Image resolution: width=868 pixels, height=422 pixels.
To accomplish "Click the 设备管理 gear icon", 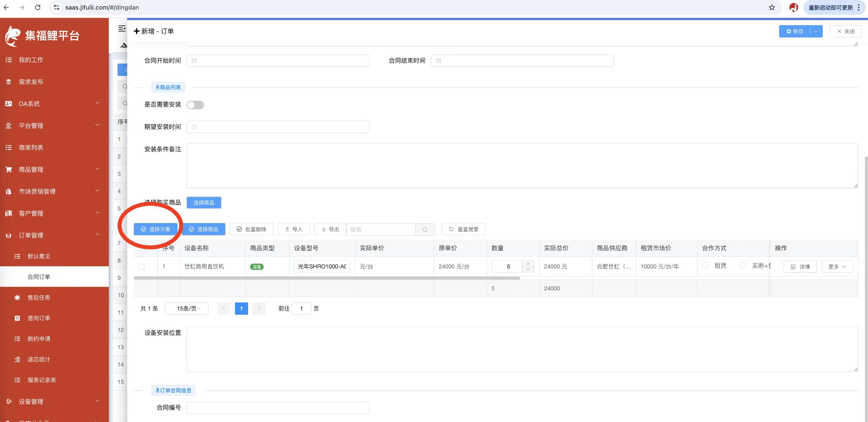I will click(x=9, y=401).
